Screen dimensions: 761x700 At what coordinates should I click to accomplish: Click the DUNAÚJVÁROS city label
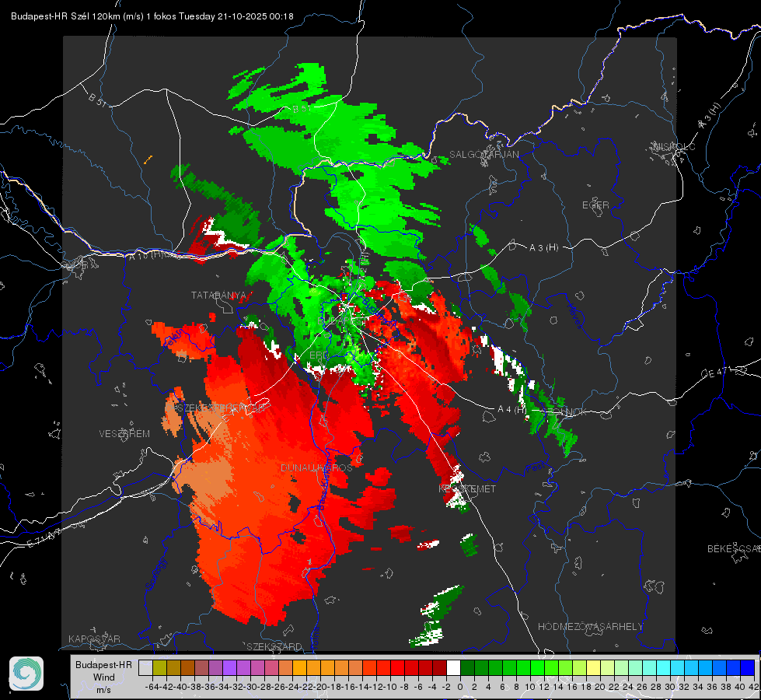pyautogui.click(x=316, y=467)
